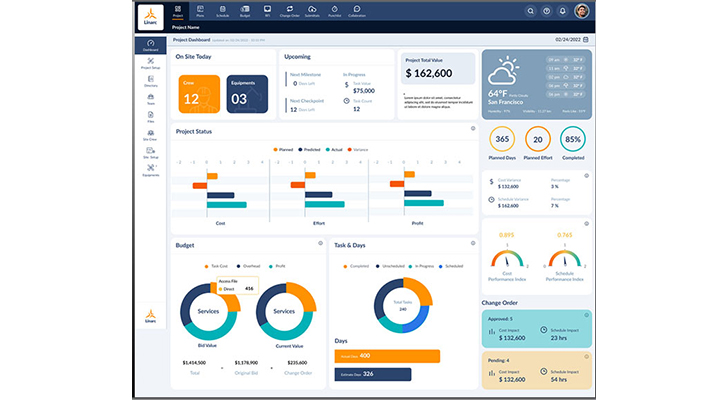This screenshot has width=728, height=400.
Task: Open the San Francisco weather widget
Action: coord(537,84)
